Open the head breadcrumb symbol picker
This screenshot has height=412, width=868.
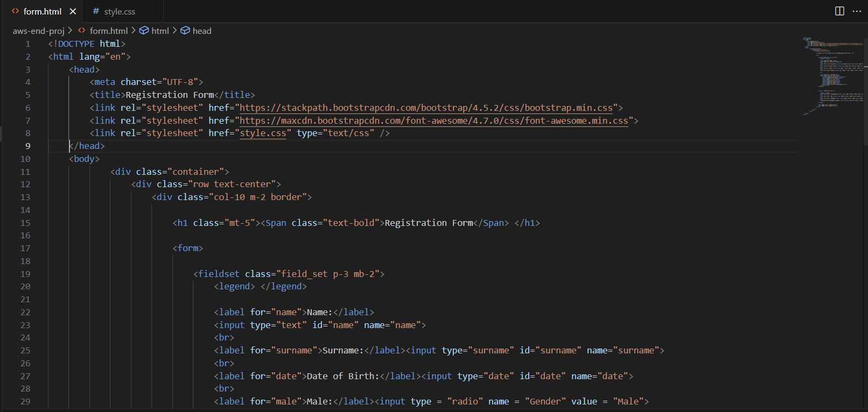(202, 31)
